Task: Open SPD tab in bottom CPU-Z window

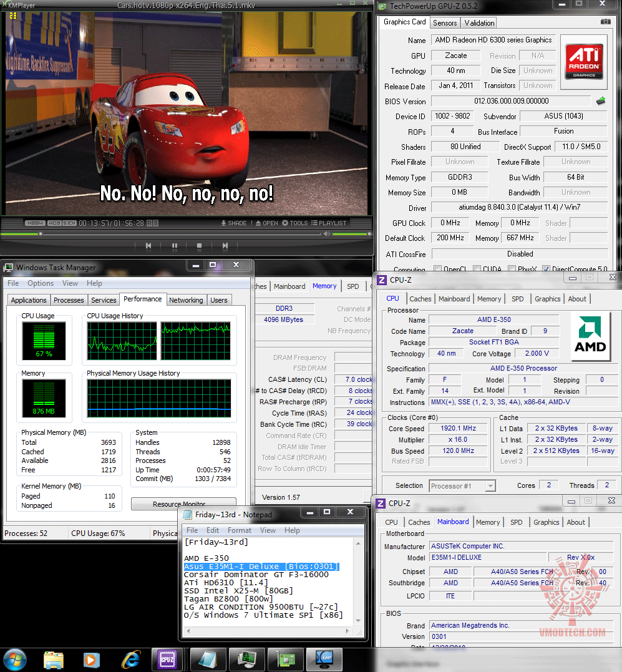Action: 516,522
